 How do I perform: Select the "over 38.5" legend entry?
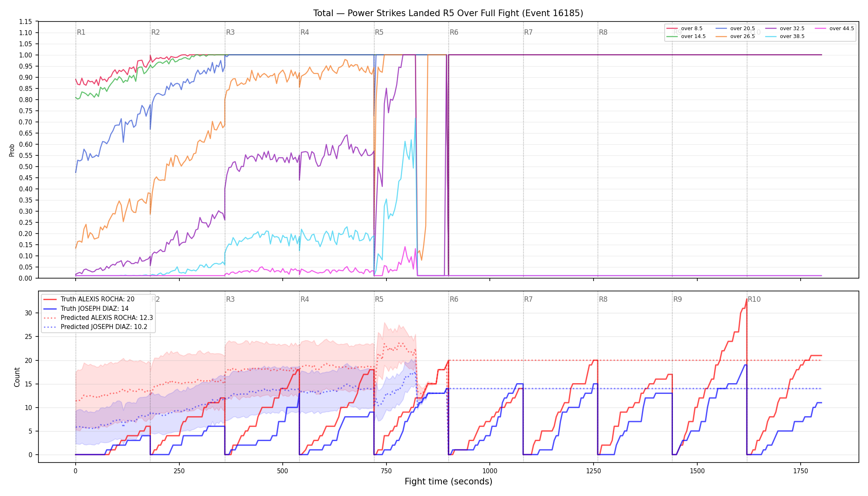(785, 36)
